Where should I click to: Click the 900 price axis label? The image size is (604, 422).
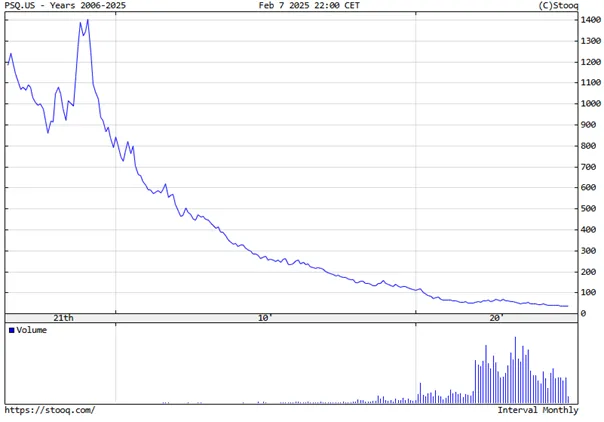pos(589,125)
